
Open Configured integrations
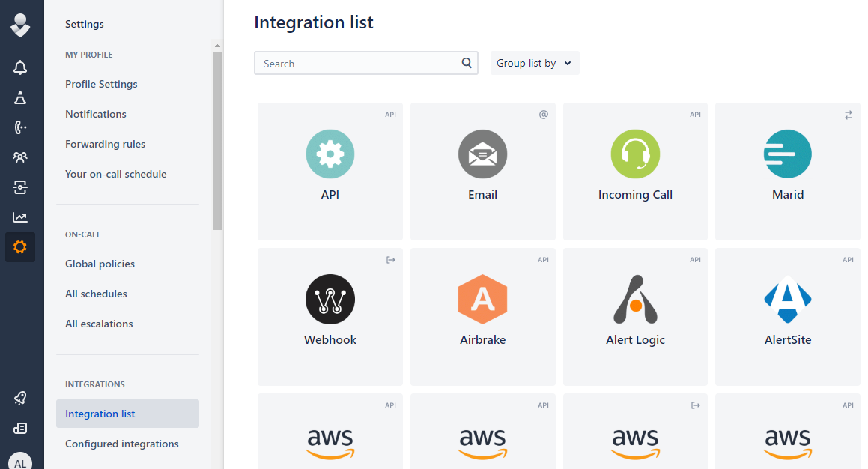tap(122, 444)
